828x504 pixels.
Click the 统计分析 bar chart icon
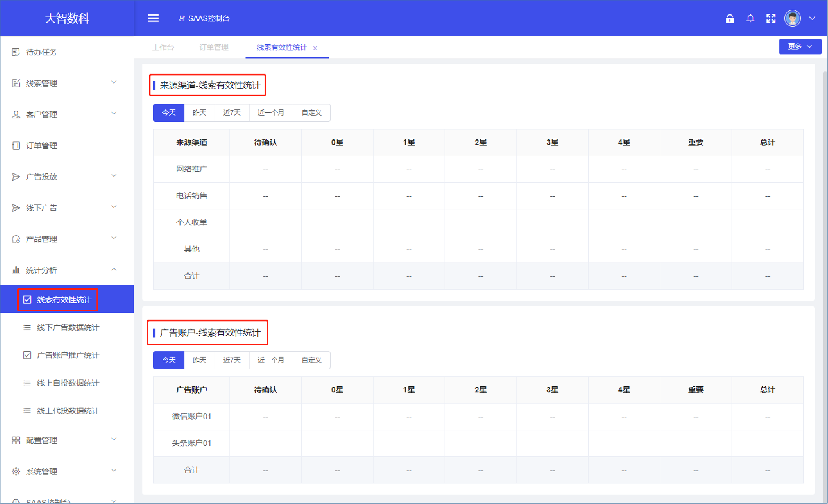pos(16,270)
